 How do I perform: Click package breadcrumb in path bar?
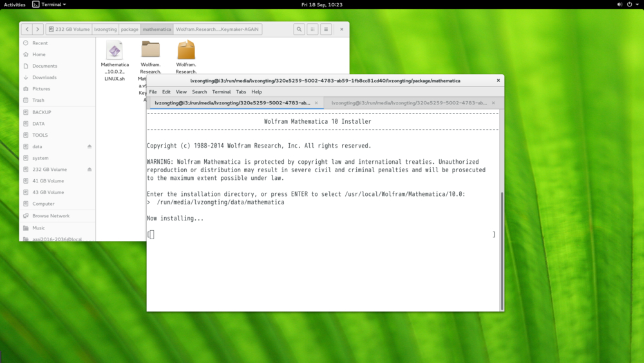click(129, 29)
